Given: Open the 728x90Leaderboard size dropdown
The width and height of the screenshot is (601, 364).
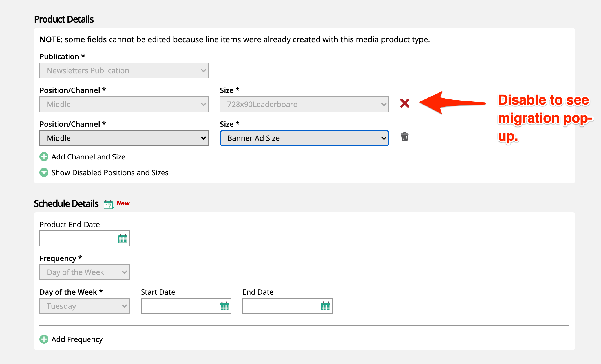Looking at the screenshot, I should click(x=304, y=104).
